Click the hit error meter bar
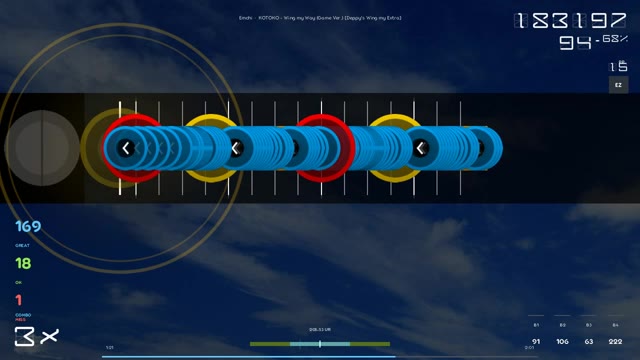 [320, 344]
